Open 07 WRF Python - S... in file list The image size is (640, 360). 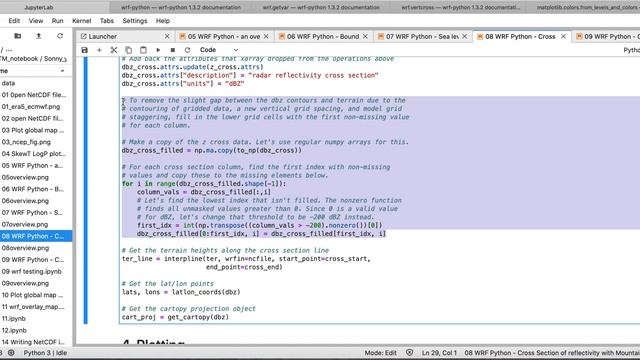tap(36, 213)
